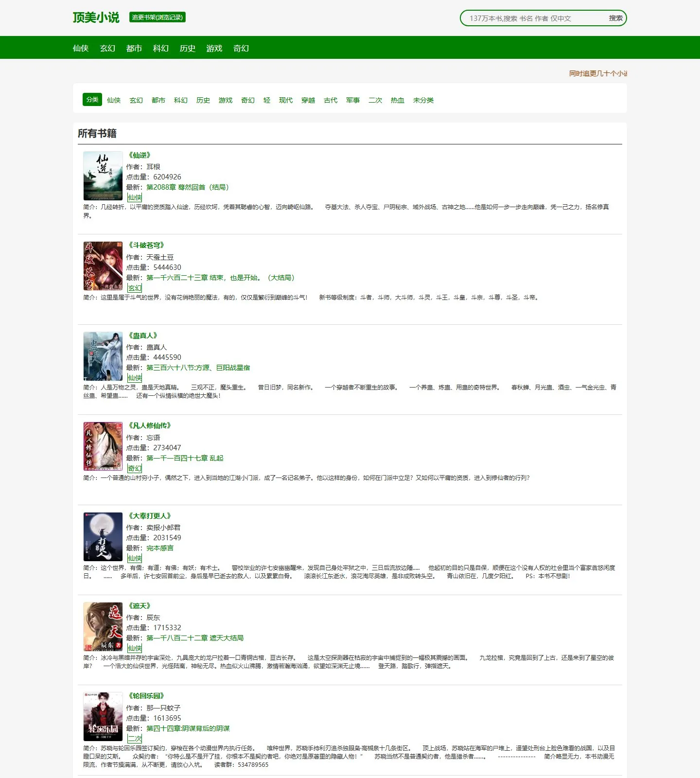Open 都市 in green navigation bar

tap(134, 48)
